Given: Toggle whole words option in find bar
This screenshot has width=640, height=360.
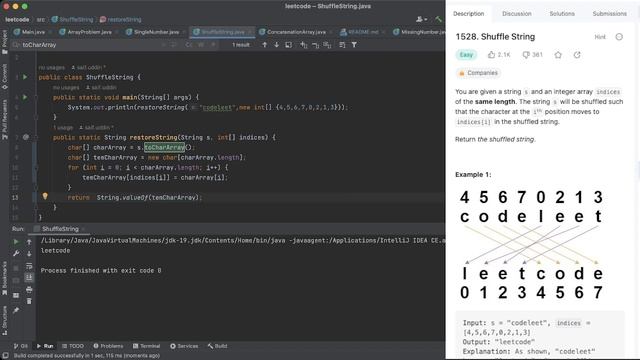Looking at the screenshot, I should click(201, 45).
